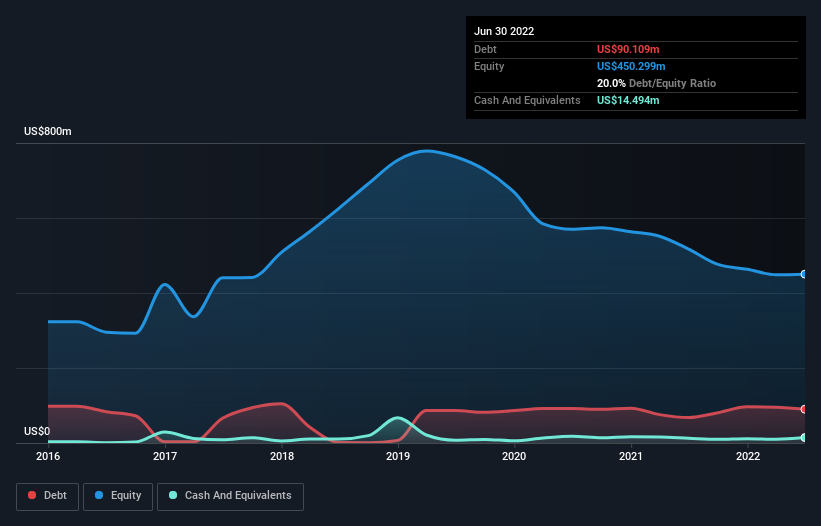Image resolution: width=821 pixels, height=526 pixels.
Task: Click the 20.0% Debt/Equity Ratio text
Action: pos(657,83)
